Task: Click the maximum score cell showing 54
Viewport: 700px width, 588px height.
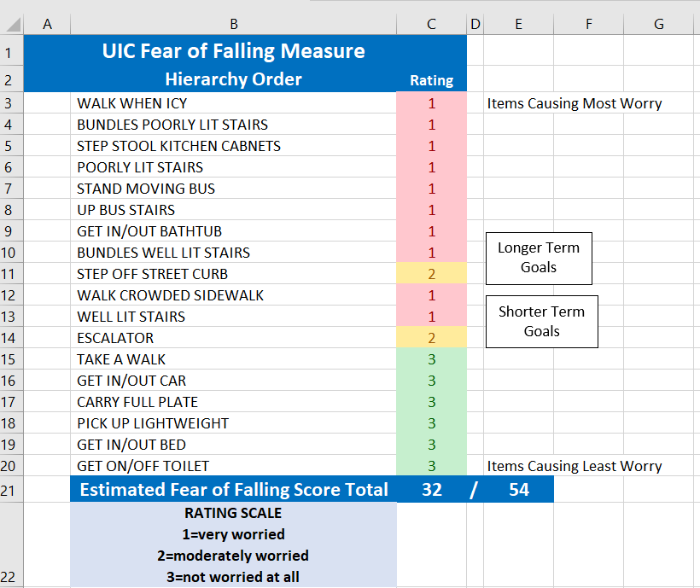Action: [518, 490]
